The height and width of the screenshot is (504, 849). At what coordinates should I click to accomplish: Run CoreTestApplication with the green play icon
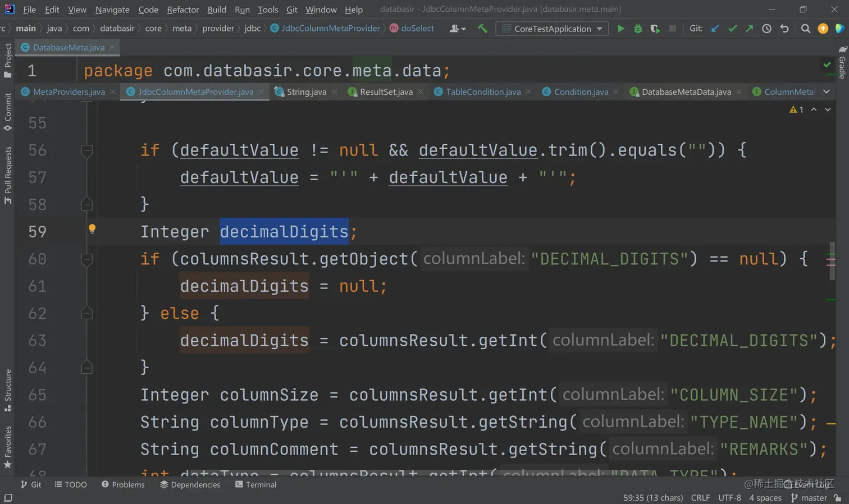coord(620,28)
